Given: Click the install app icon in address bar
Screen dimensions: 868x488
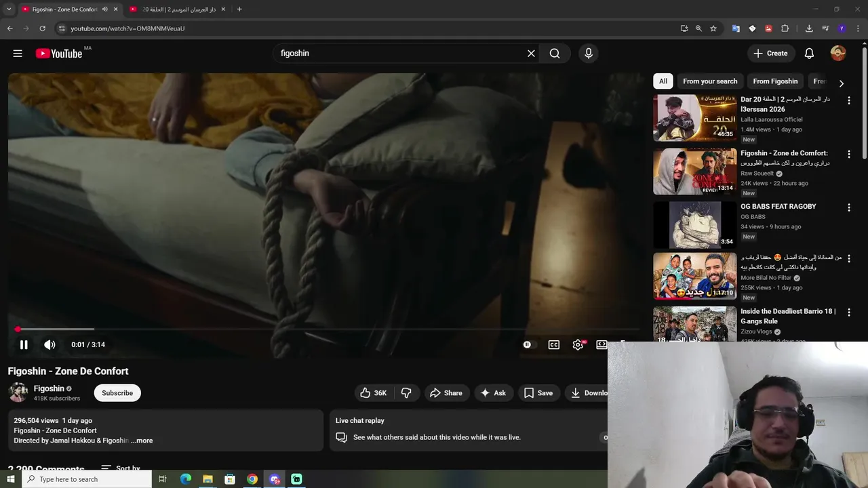Looking at the screenshot, I should click(684, 28).
